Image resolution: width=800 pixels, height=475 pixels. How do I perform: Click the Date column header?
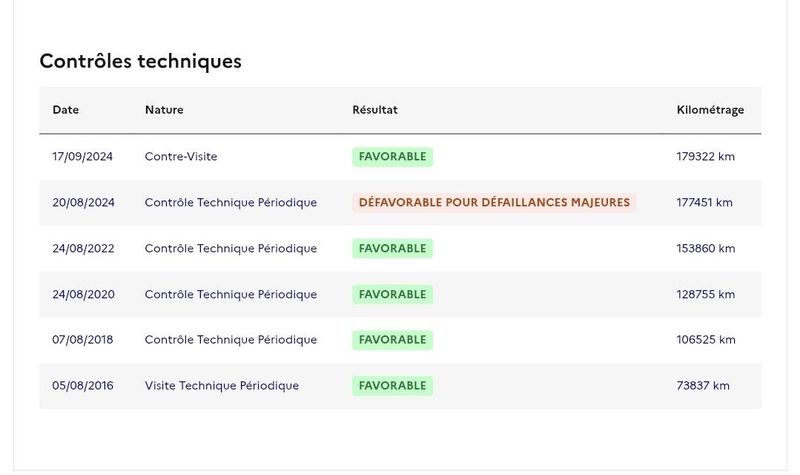click(x=65, y=110)
